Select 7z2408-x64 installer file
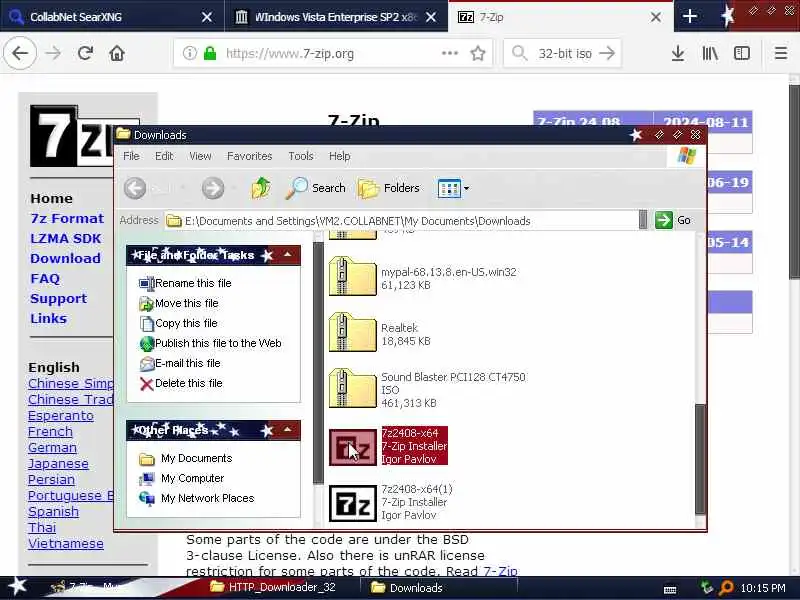Viewport: 800px width, 600px height. 388,446
